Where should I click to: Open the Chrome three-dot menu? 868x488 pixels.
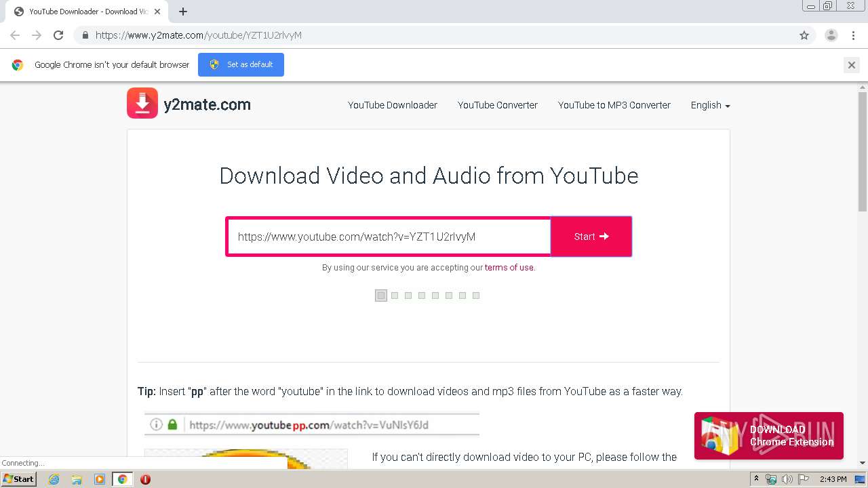point(853,35)
